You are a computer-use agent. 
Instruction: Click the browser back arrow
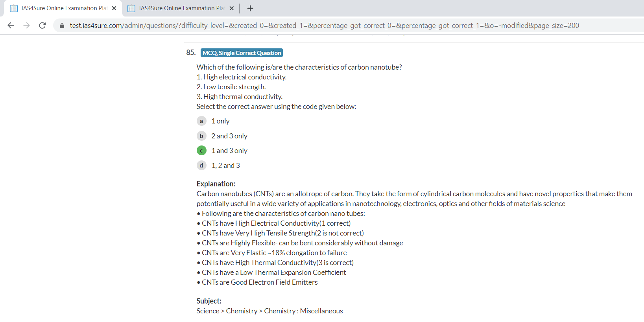pos(11,26)
